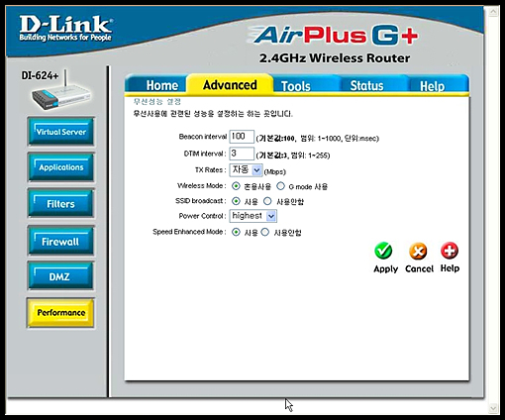This screenshot has height=420, width=505.
Task: Click the 무선성능 설정 heading
Action: pyautogui.click(x=157, y=101)
